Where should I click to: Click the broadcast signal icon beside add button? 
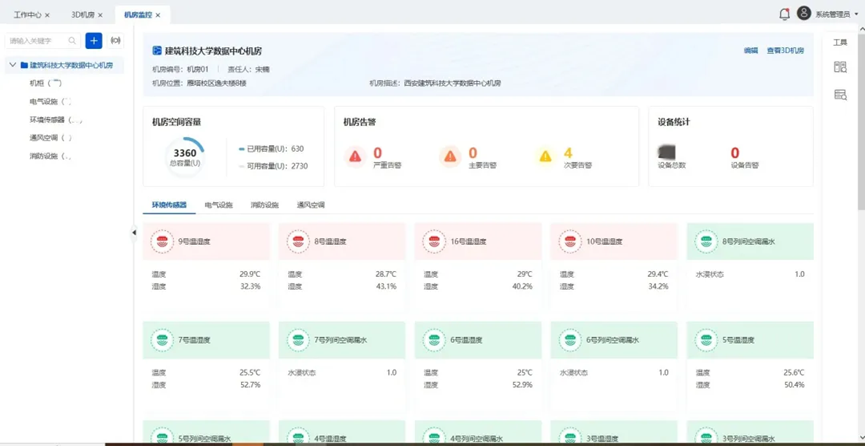115,41
